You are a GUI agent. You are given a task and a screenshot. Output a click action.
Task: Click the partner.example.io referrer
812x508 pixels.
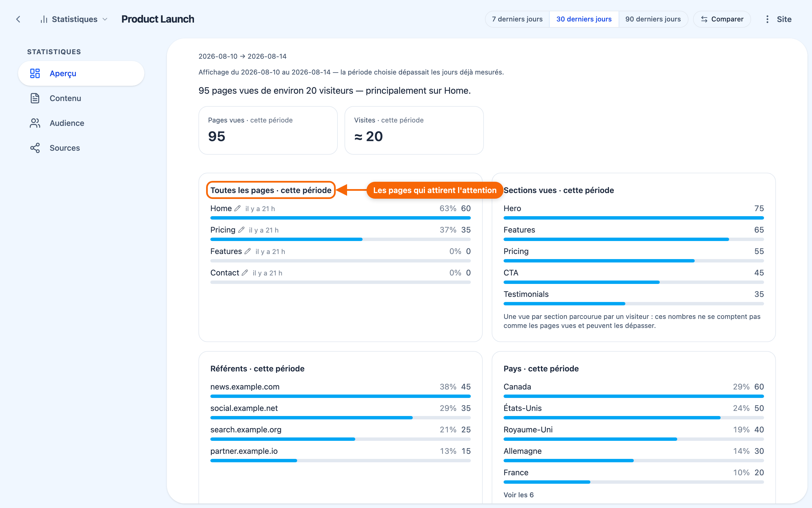coord(244,451)
